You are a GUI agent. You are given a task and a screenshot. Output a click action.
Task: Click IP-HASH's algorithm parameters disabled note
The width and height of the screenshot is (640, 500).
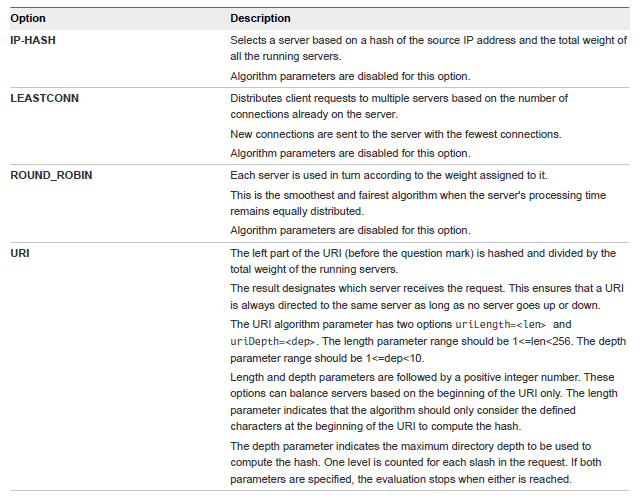[349, 76]
